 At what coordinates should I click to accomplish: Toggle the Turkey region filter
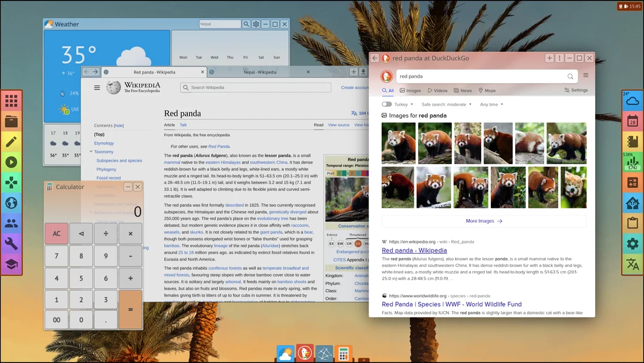pyautogui.click(x=386, y=104)
